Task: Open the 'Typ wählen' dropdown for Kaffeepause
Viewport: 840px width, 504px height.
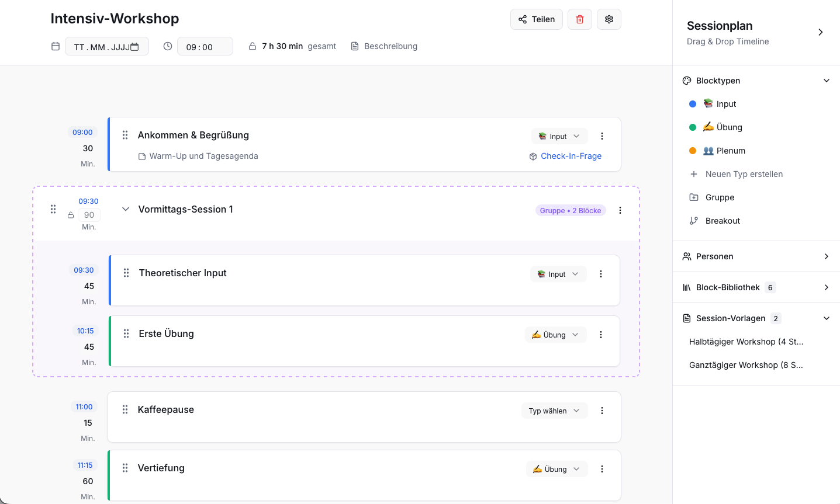Action: coord(554,411)
